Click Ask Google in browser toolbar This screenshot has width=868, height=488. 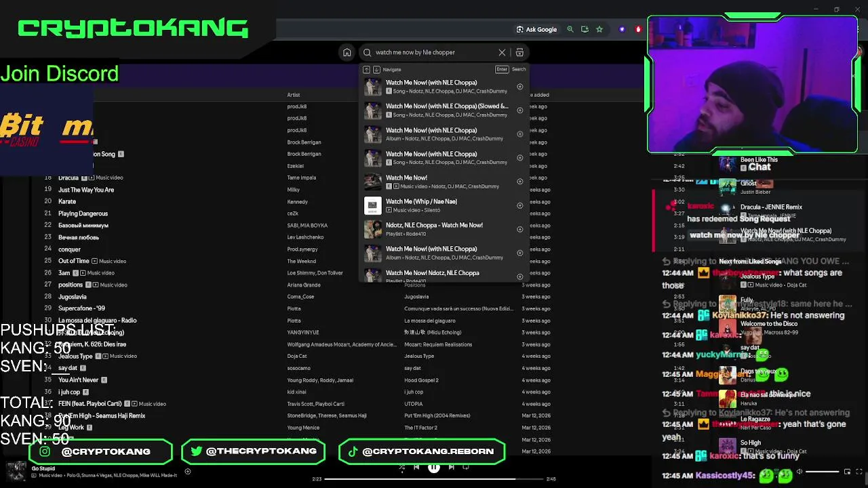pyautogui.click(x=536, y=29)
